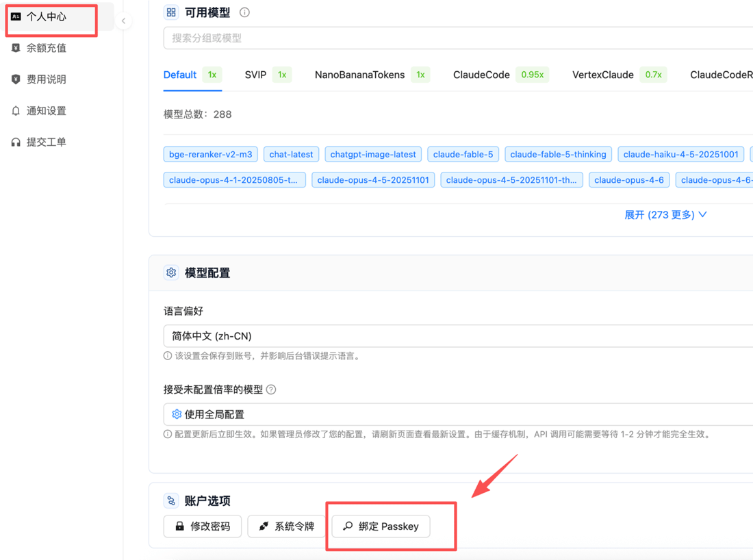Click the claude-opus-4-1-20250805-t... model tag
The image size is (753, 560).
click(x=234, y=180)
